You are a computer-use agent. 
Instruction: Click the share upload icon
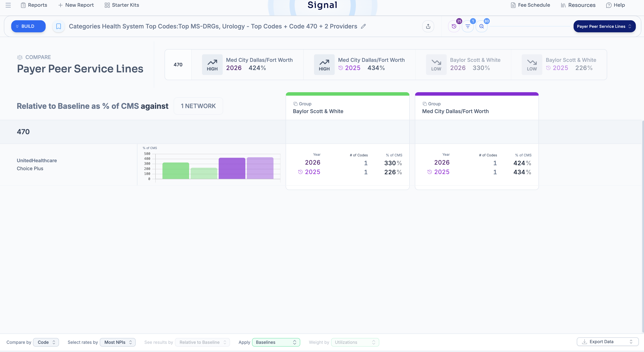click(428, 26)
